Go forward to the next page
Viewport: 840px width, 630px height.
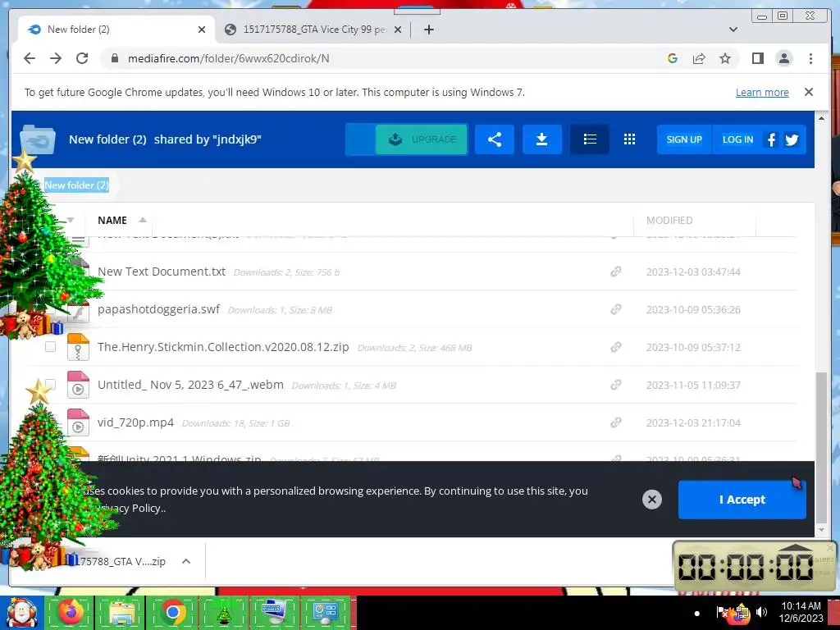point(56,58)
